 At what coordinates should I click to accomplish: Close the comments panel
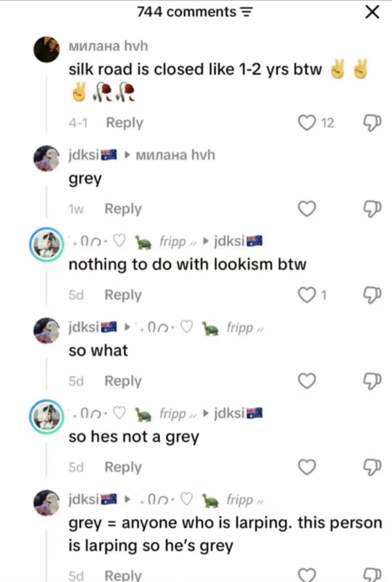(372, 12)
